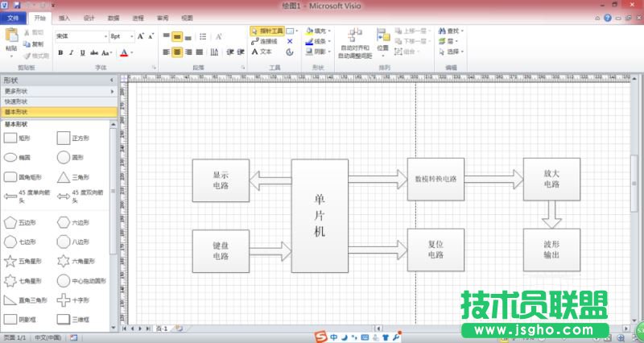Click the 三角形 triangle shape in stencil

pyautogui.click(x=64, y=177)
